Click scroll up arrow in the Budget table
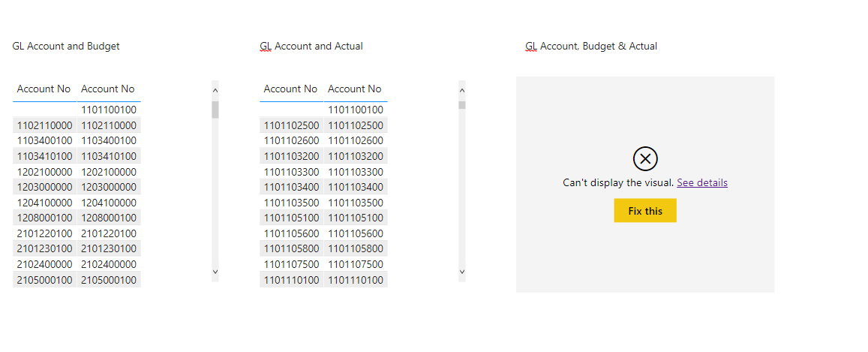 point(215,89)
